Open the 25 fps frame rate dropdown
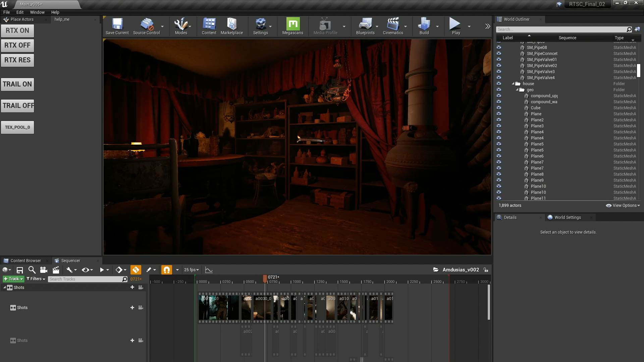 point(192,270)
